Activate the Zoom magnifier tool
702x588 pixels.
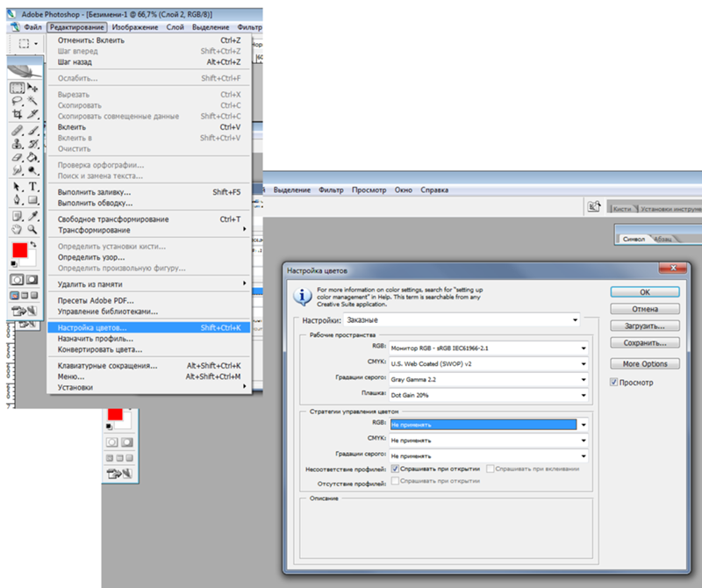pyautogui.click(x=32, y=230)
